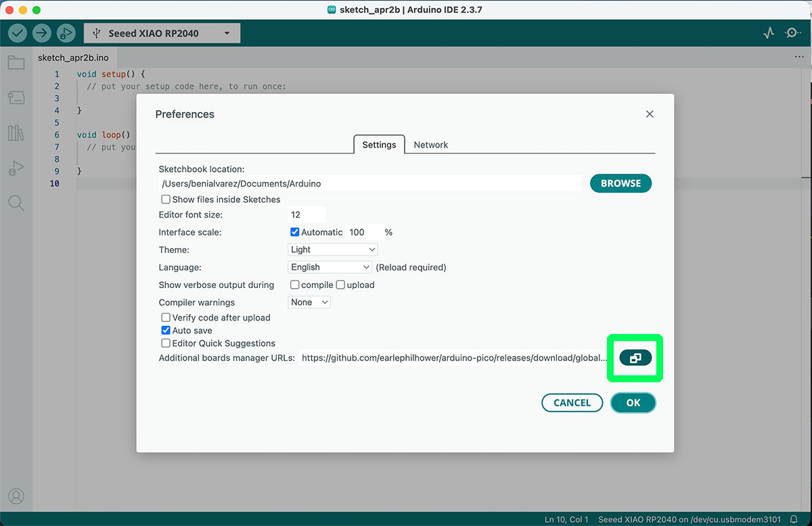This screenshot has width=812, height=526.
Task: Open the additional boards URLs editor icon
Action: [x=635, y=358]
